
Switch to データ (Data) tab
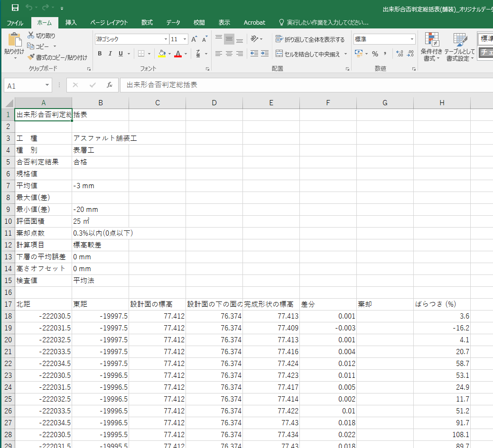[x=173, y=23]
